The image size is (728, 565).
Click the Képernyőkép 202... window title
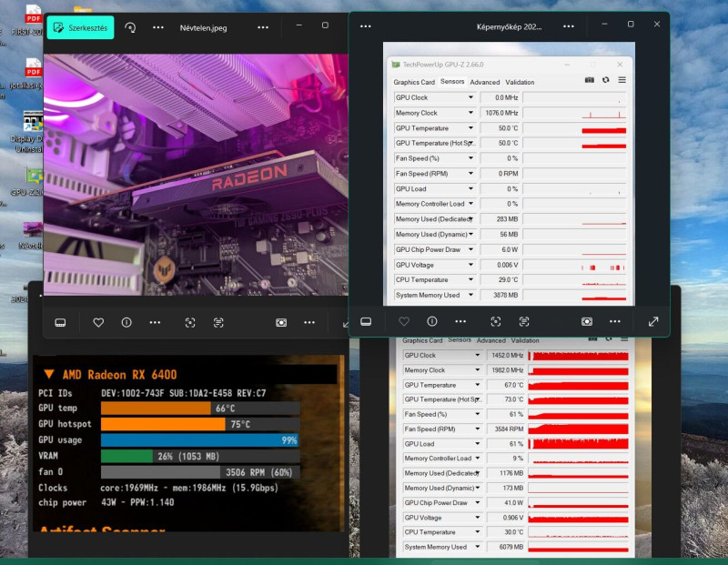[x=510, y=27]
